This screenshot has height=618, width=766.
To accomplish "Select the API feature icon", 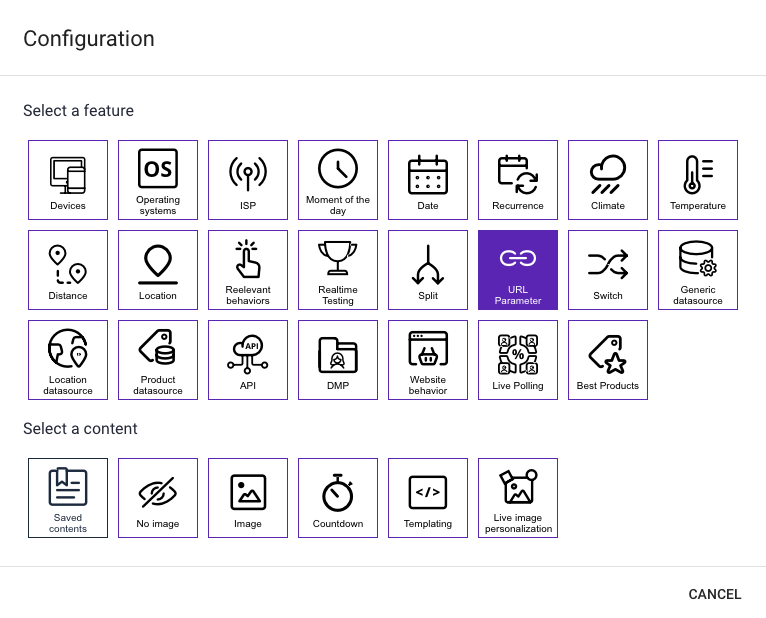I will tap(248, 360).
